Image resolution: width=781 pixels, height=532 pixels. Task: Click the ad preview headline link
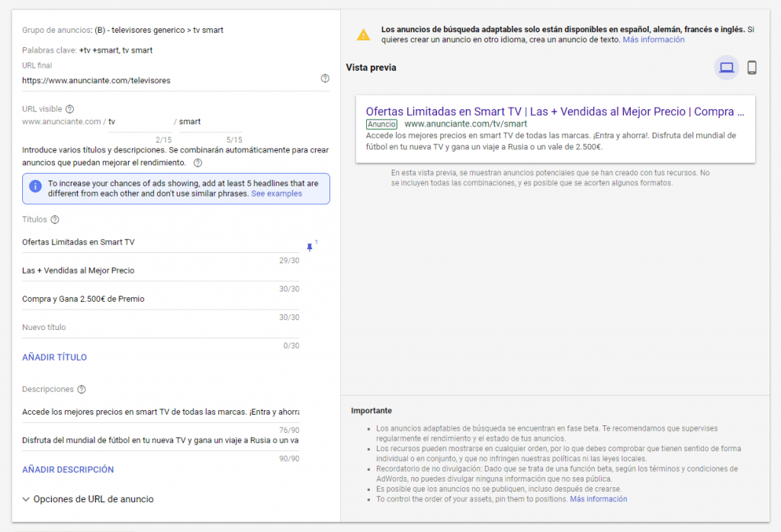tap(555, 111)
